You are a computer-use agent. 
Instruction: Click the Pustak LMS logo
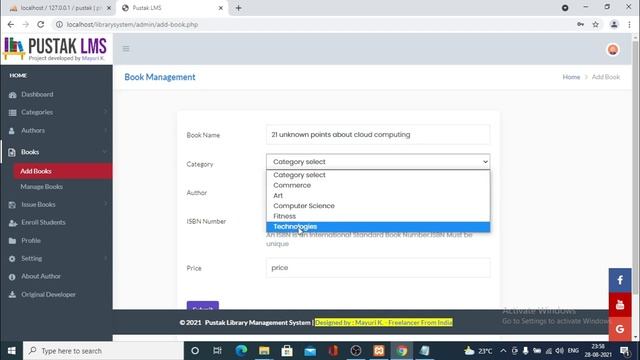56,49
